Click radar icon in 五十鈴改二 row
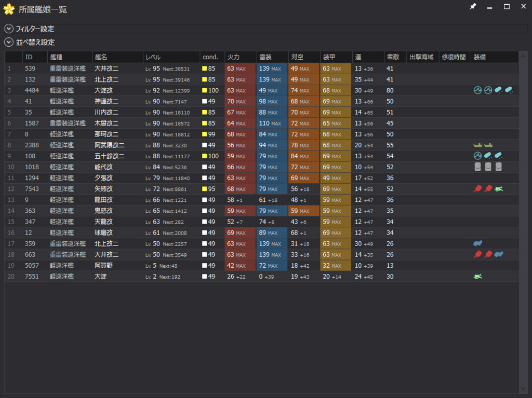This screenshot has height=398, width=532. (478, 156)
